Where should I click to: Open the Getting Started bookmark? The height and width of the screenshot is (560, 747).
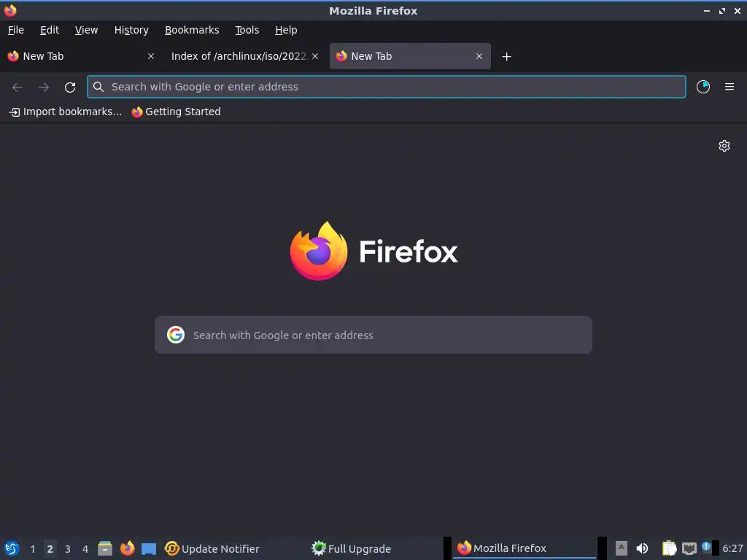tap(177, 112)
